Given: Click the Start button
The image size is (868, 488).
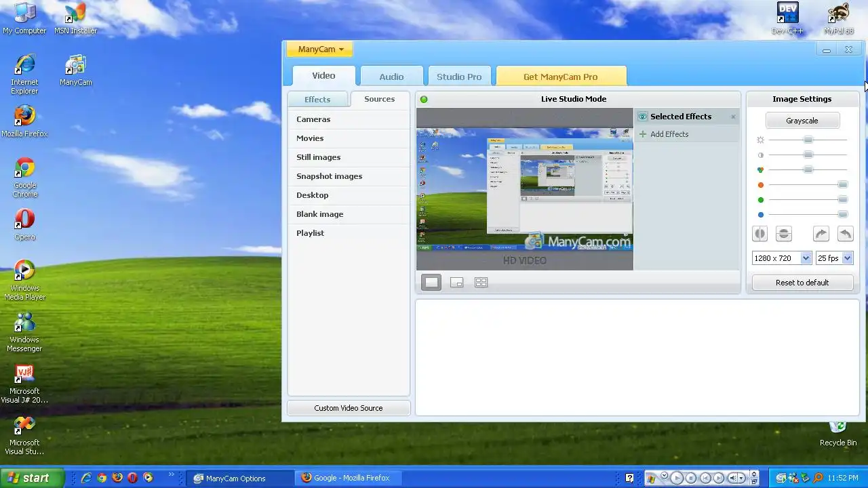Looking at the screenshot, I should pos(32,478).
